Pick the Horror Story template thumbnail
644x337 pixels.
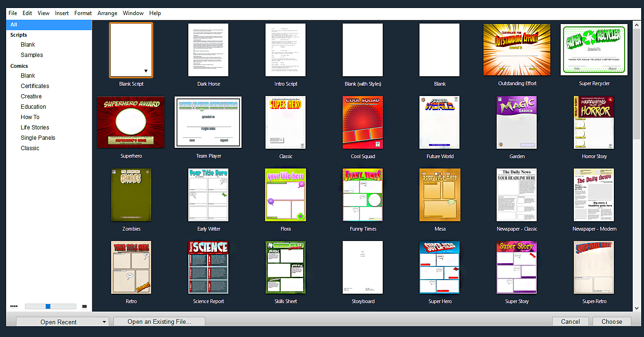click(x=594, y=122)
